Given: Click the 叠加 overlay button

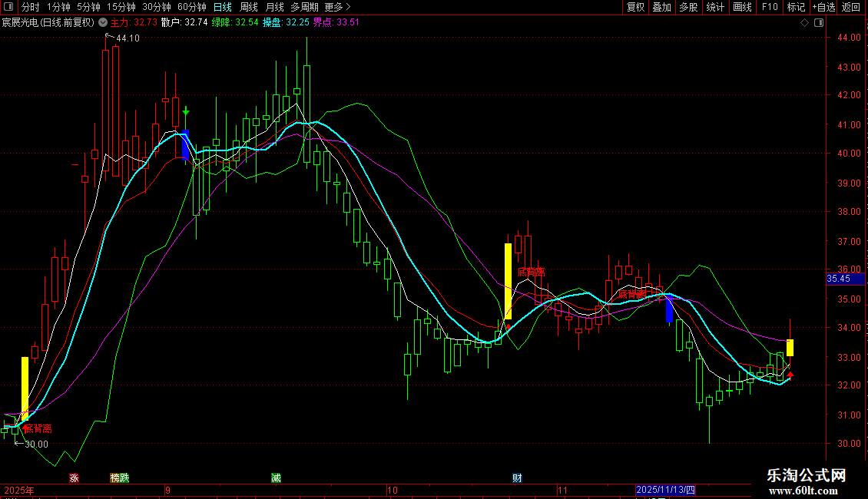Looking at the screenshot, I should click(x=661, y=7).
